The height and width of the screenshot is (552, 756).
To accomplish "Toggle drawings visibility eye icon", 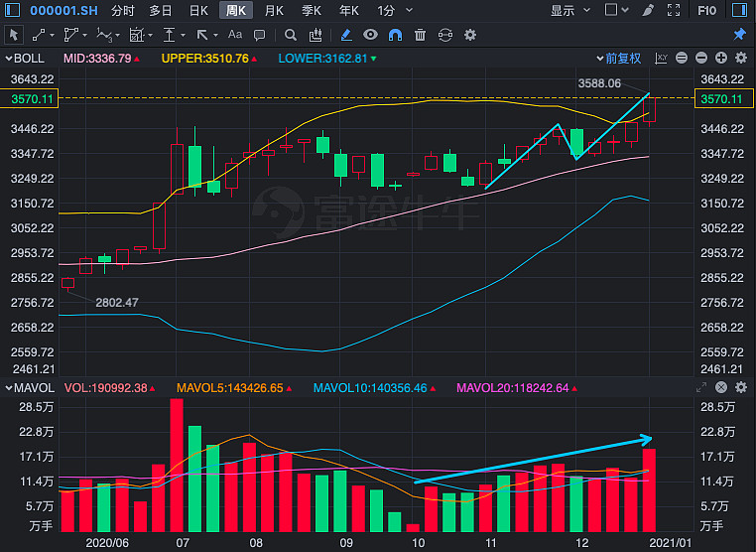I will click(370, 35).
